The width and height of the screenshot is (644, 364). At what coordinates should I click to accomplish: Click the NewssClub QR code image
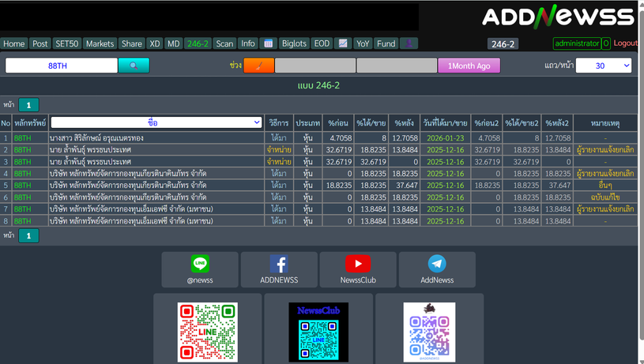point(318,332)
